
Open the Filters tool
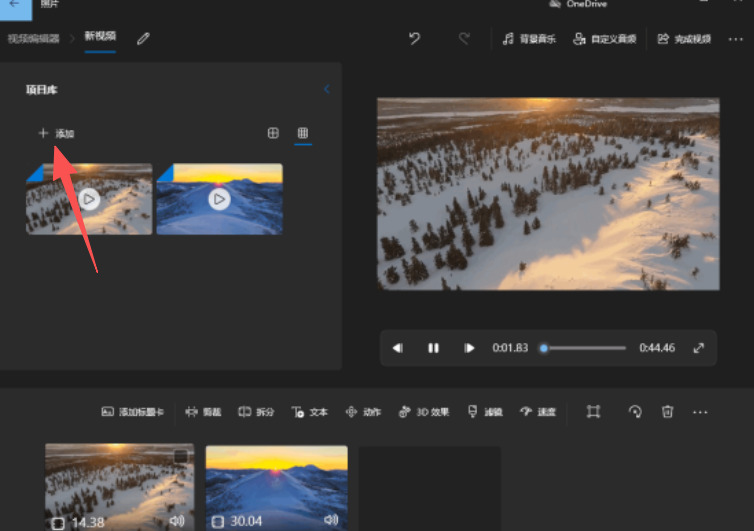tap(485, 412)
